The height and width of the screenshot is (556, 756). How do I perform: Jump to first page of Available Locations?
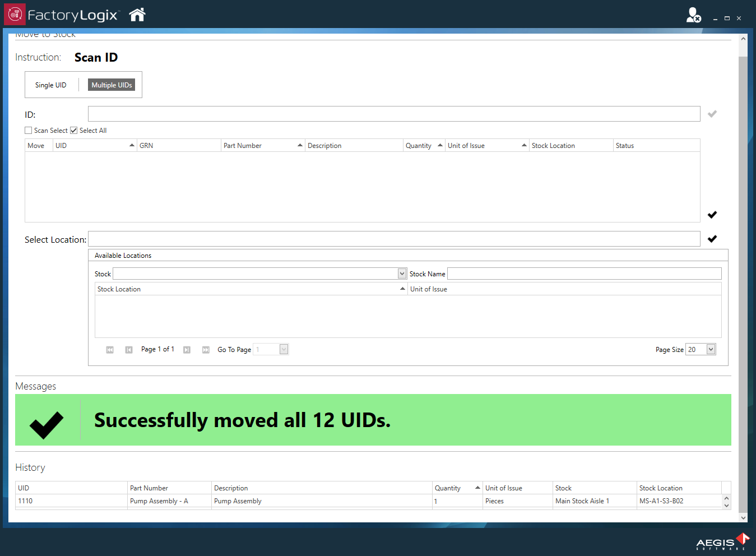[109, 349]
